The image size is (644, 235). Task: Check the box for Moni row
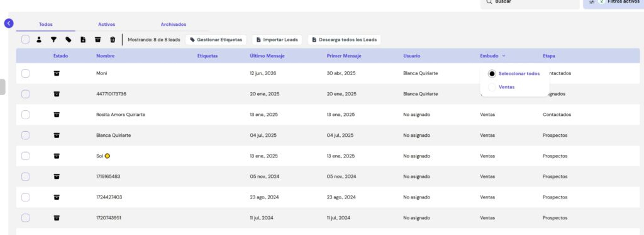(25, 73)
